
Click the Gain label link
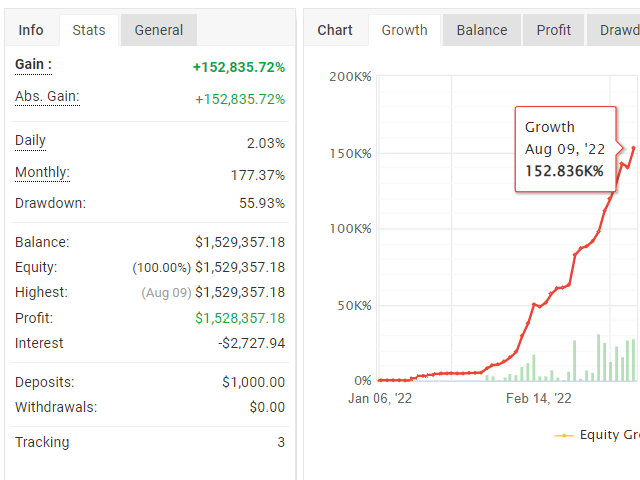33,65
